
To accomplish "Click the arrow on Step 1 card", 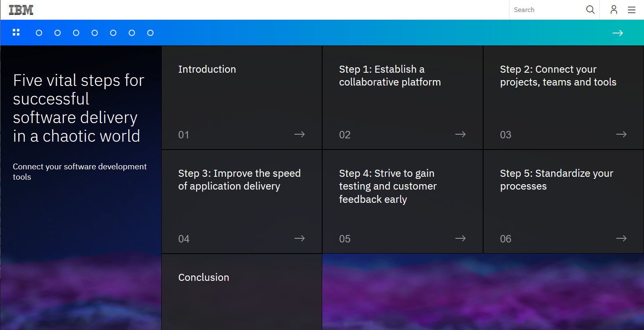I will point(460,134).
